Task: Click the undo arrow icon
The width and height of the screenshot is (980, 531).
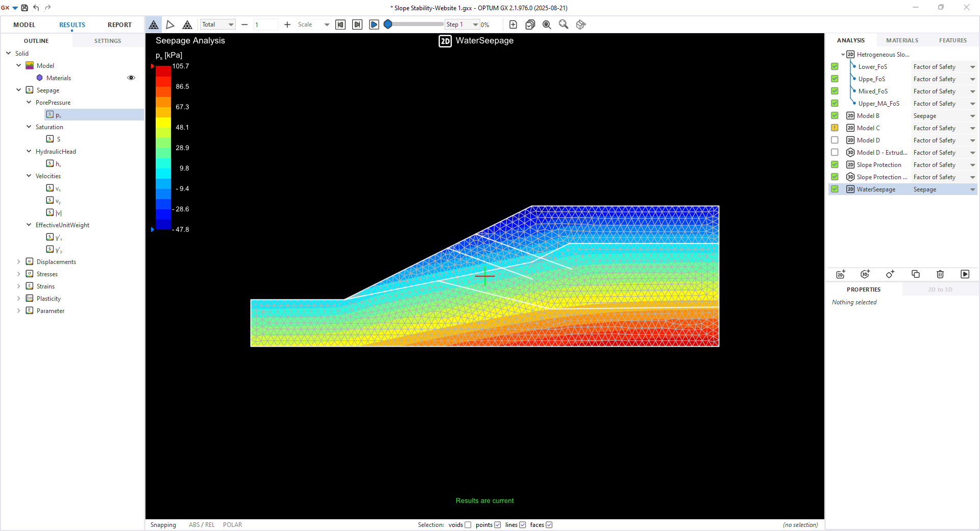Action: click(36, 8)
